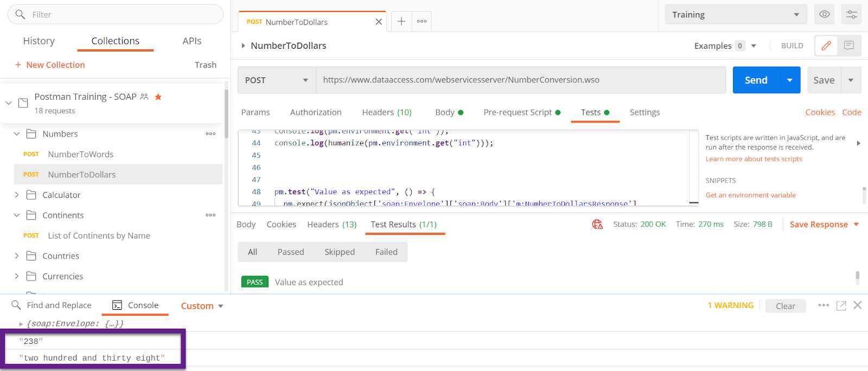868x371 pixels.
Task: Open the Save Response dropdown
Action: click(857, 225)
